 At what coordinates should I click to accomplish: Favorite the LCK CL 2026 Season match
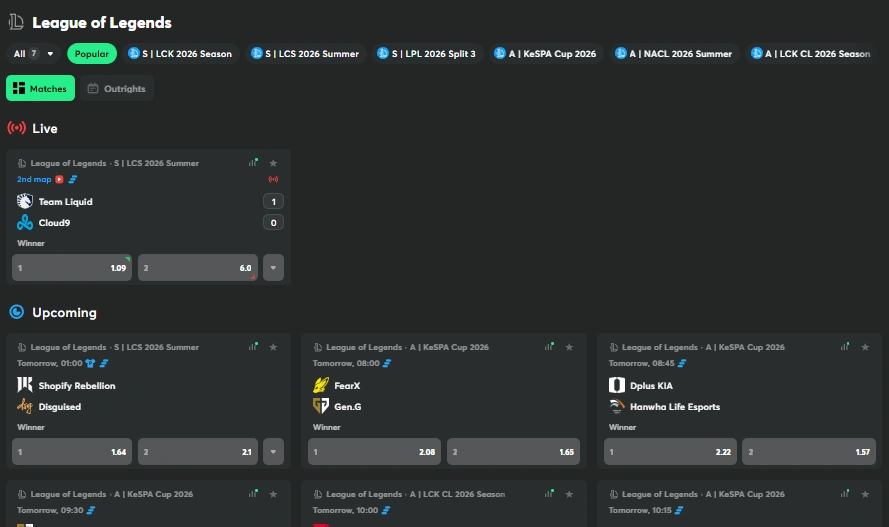coord(569,494)
